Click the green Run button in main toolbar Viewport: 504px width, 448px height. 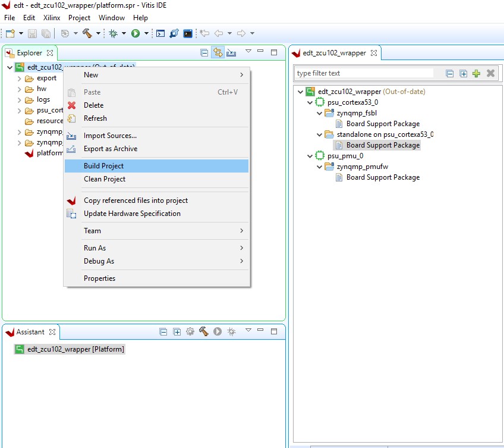point(136,33)
